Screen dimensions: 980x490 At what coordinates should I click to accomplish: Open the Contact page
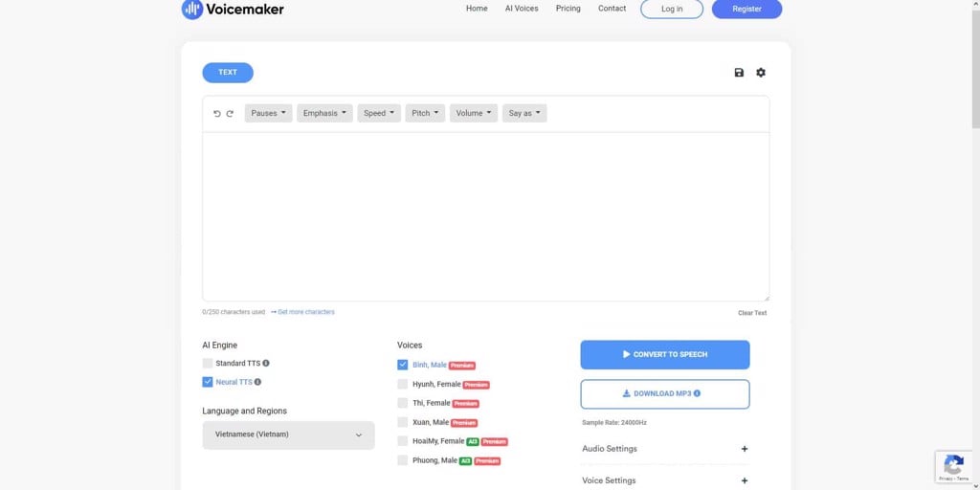612,9
